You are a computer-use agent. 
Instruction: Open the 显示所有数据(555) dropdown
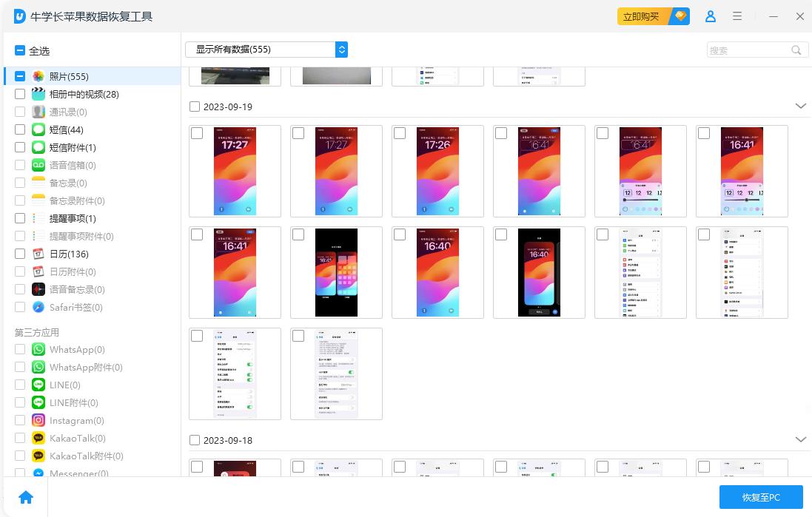click(266, 49)
